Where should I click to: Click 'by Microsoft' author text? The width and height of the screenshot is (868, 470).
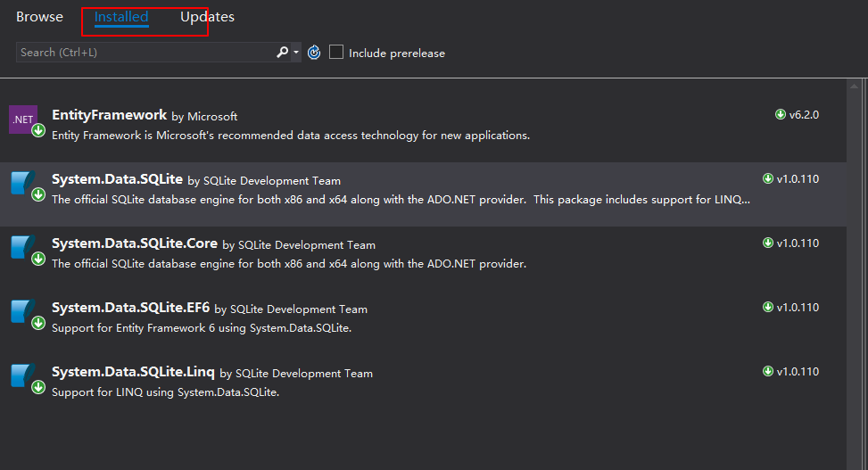point(204,116)
